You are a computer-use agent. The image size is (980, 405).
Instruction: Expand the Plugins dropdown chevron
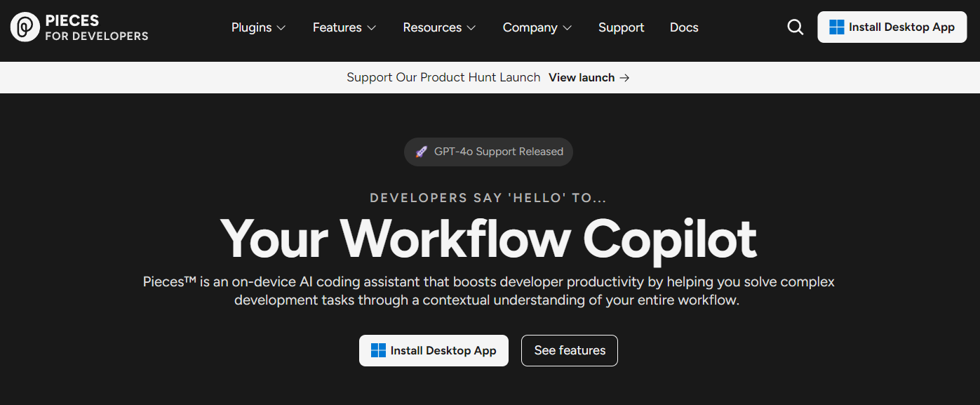point(281,28)
